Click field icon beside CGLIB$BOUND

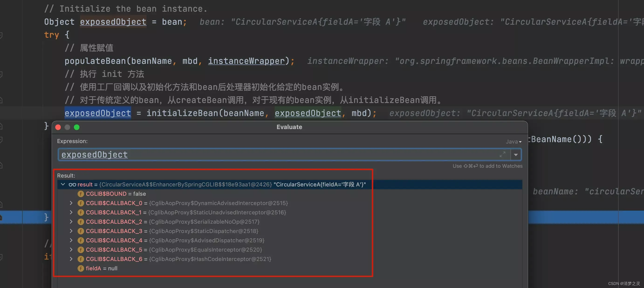pos(81,194)
